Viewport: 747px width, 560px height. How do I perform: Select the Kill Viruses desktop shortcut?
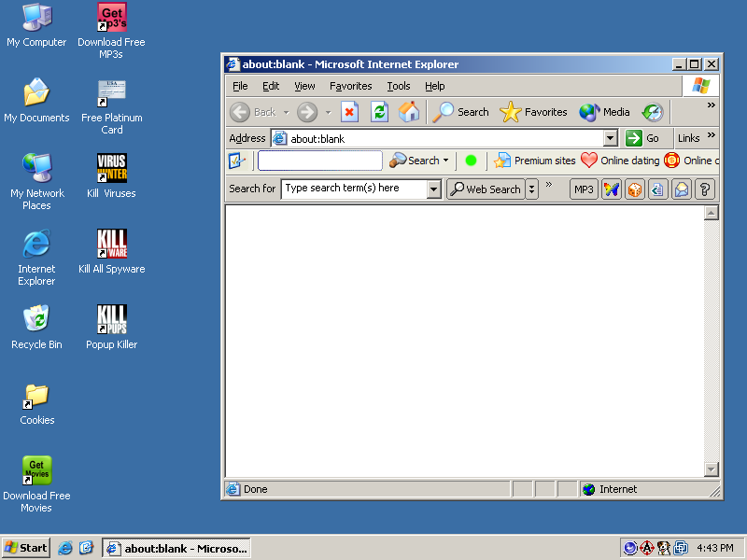pyautogui.click(x=111, y=176)
